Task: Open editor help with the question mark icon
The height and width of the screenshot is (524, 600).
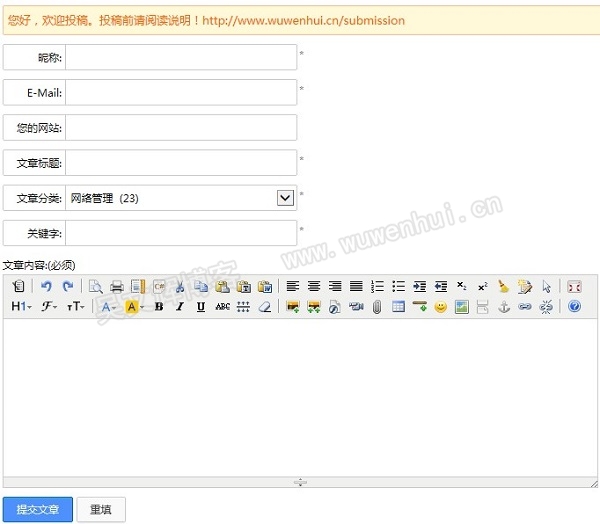Action: click(574, 307)
